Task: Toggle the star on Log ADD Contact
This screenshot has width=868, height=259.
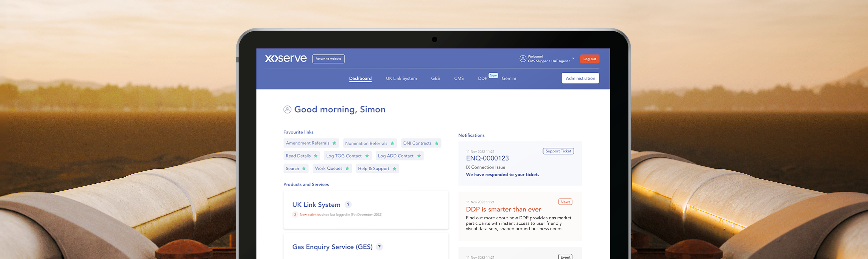Action: [x=419, y=156]
